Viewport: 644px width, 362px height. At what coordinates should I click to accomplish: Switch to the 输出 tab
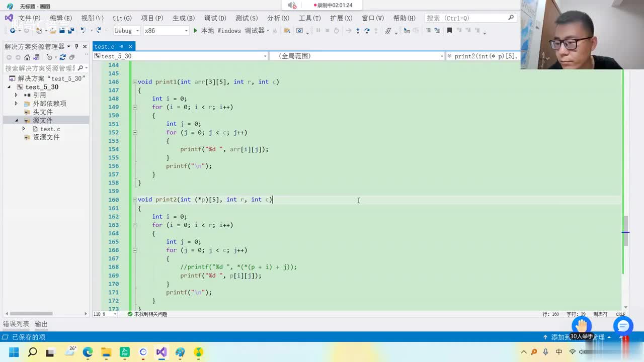[x=41, y=324]
